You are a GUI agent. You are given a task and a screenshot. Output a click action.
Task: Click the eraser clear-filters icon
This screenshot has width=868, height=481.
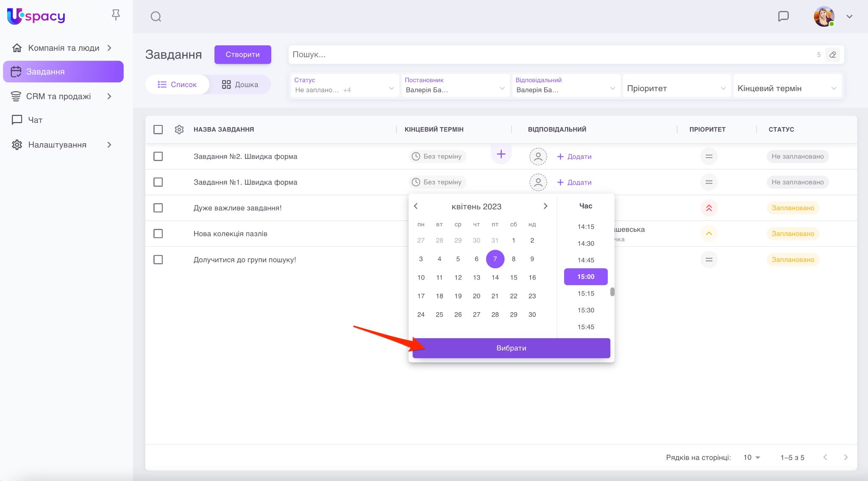(832, 55)
